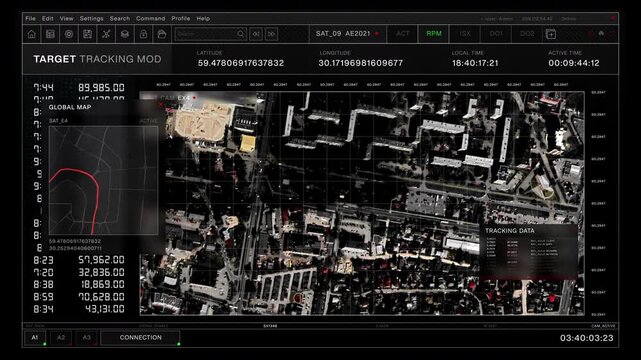Click the padlock icon

point(143,34)
